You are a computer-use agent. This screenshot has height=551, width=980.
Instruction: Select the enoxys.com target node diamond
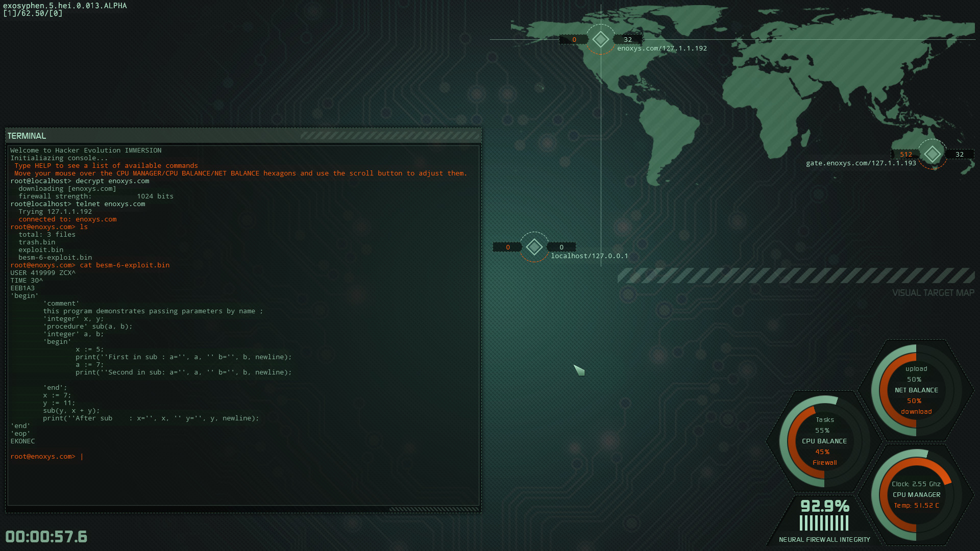(x=601, y=39)
